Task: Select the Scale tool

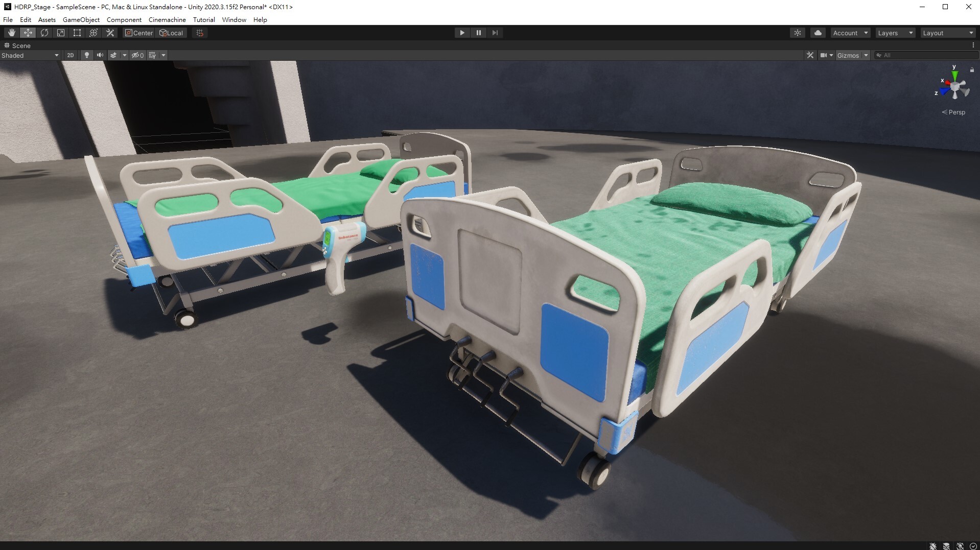Action: 61,32
